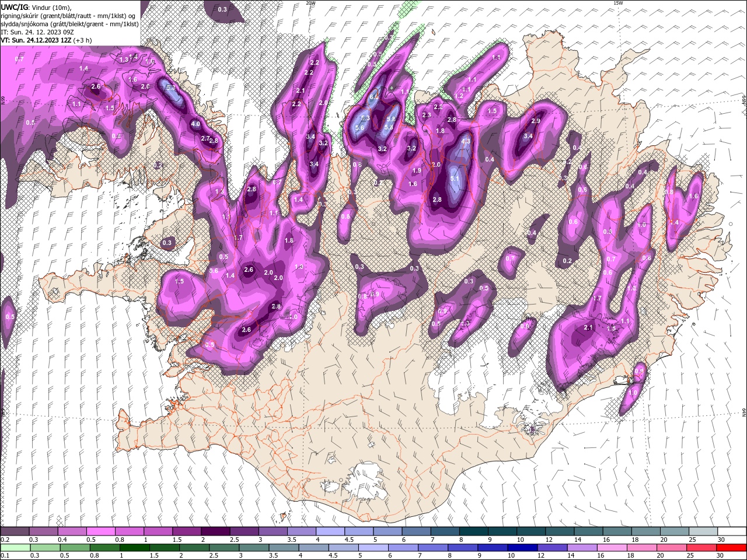
Task: Pick the deep blue swatch between 10 and 12 on the lower scale
Action: point(522,548)
